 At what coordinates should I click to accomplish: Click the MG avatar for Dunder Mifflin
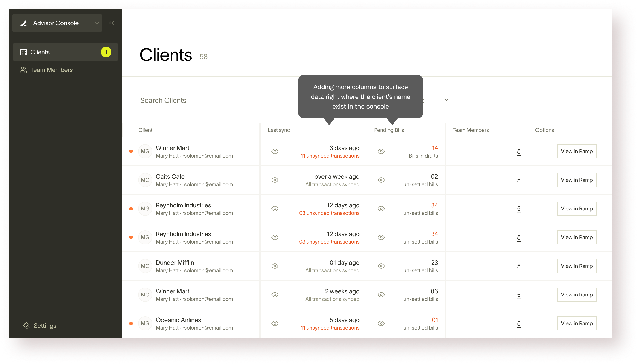pyautogui.click(x=145, y=266)
